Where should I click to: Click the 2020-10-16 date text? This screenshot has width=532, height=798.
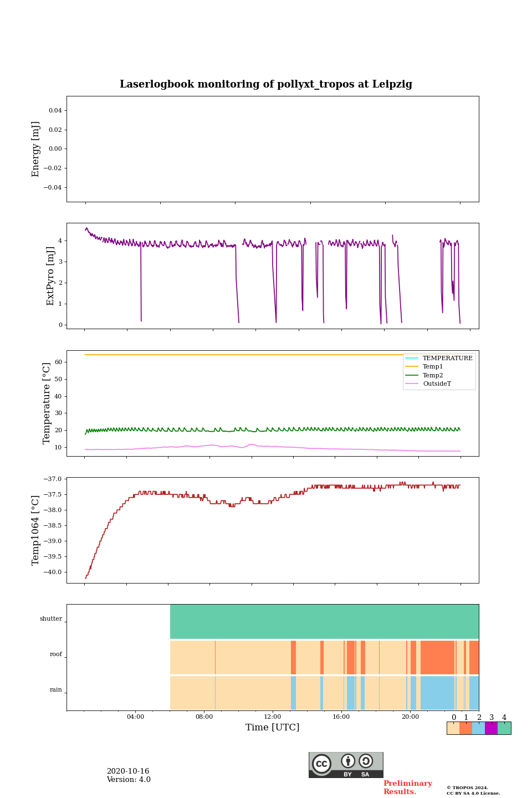(x=128, y=771)
